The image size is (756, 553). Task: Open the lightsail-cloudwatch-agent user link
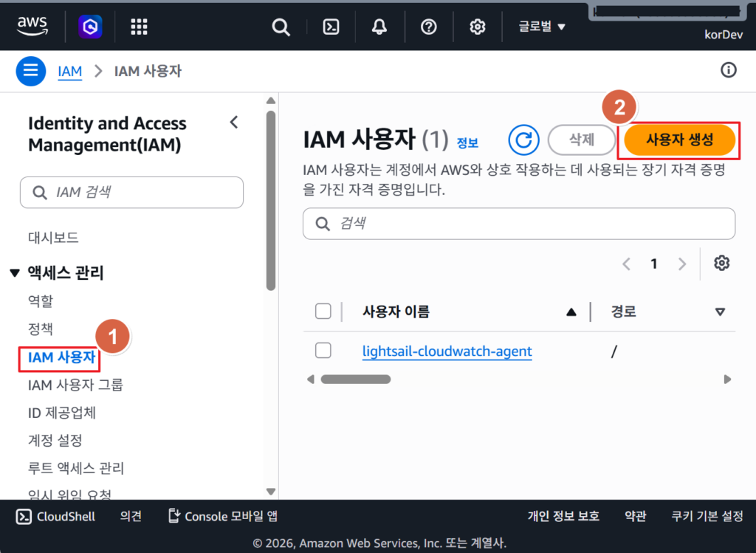click(x=447, y=351)
